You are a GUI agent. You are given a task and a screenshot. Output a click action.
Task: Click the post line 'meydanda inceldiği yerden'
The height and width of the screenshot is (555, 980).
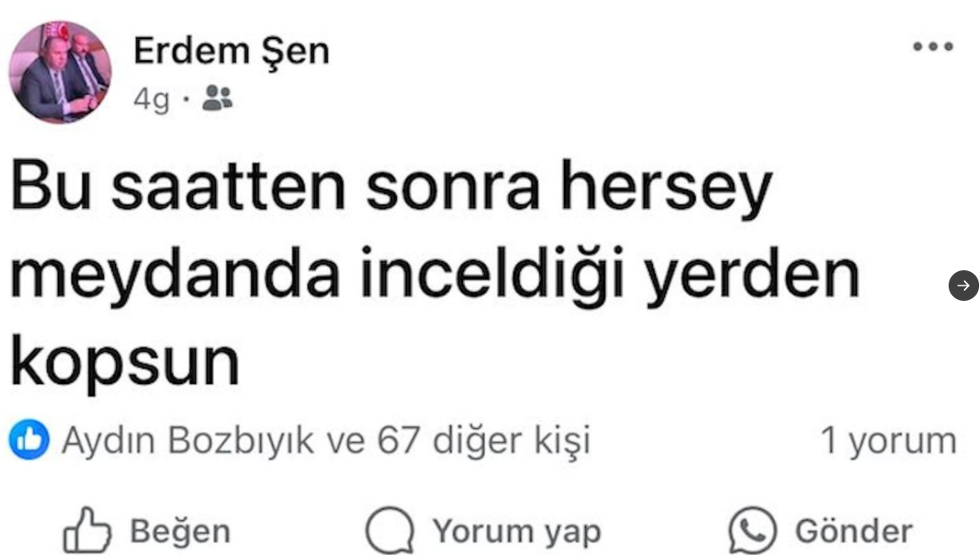[435, 275]
